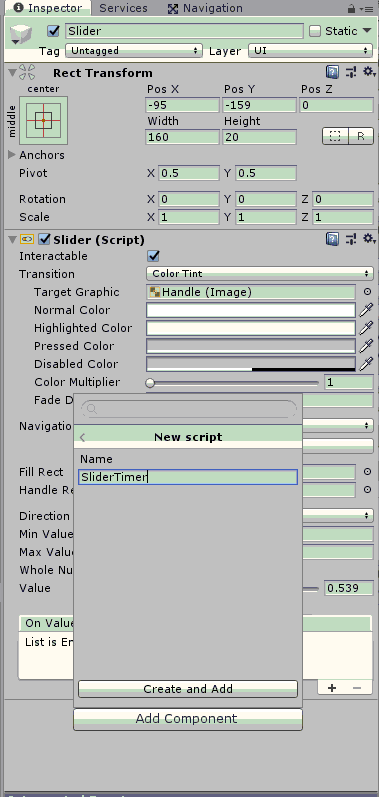Open Rect Transform gear settings menu
379x797 pixels.
tap(369, 72)
